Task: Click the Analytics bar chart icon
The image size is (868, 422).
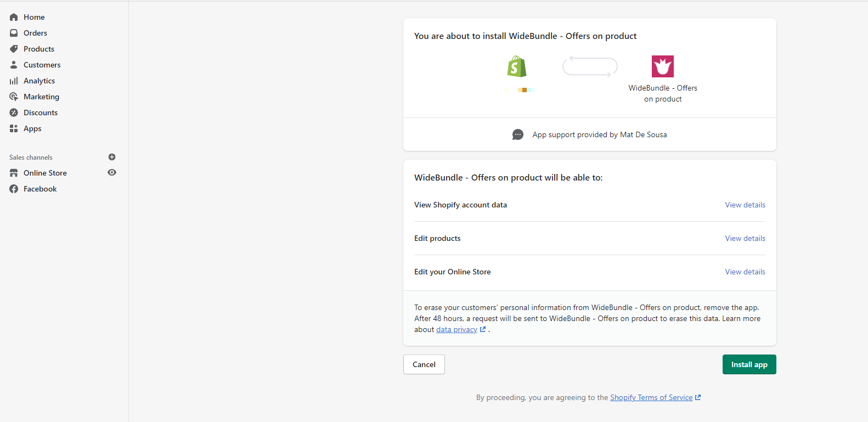Action: pos(14,81)
